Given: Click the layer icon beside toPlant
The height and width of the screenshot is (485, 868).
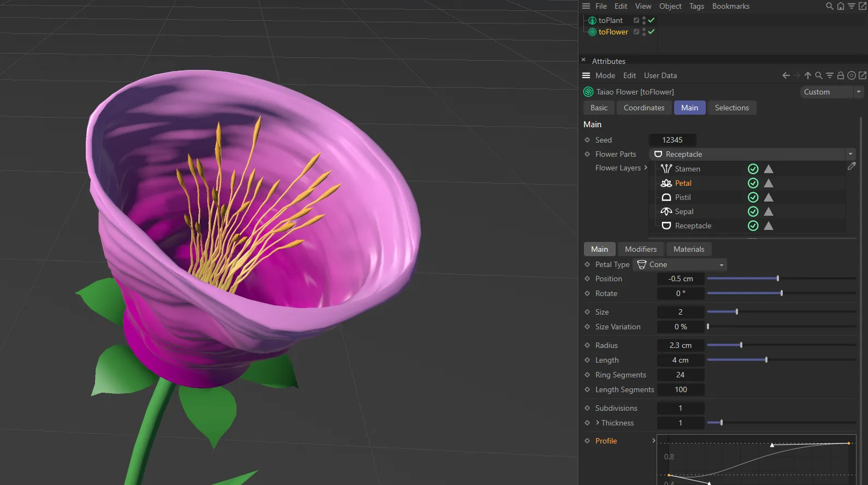Looking at the screenshot, I should (636, 20).
